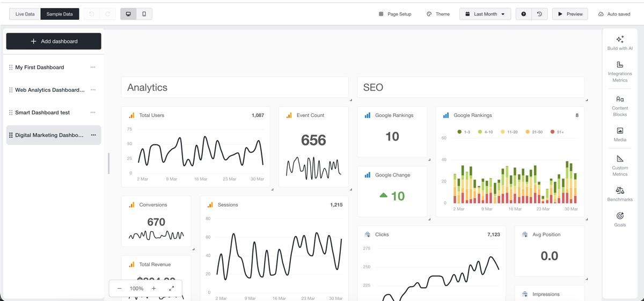The width and height of the screenshot is (644, 301).
Task: Click the fullscreen expand icon
Action: (172, 288)
